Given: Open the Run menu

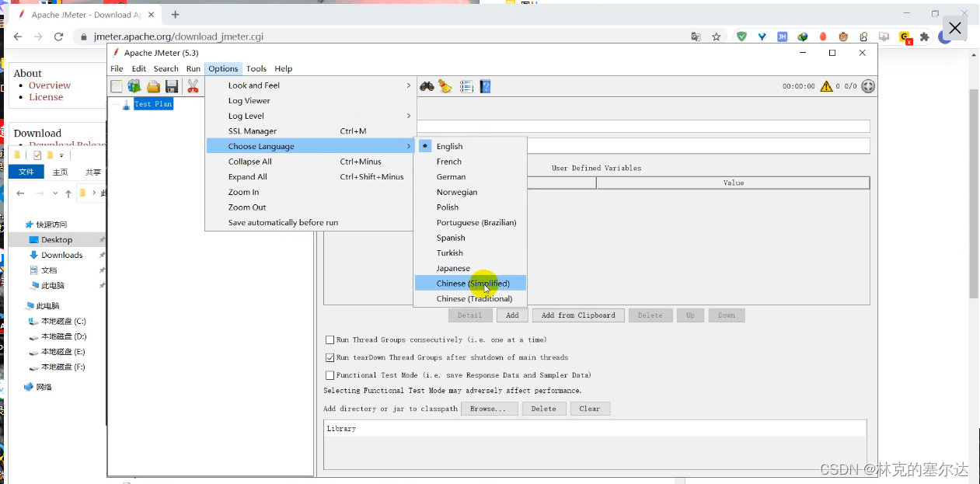Looking at the screenshot, I should click(193, 68).
